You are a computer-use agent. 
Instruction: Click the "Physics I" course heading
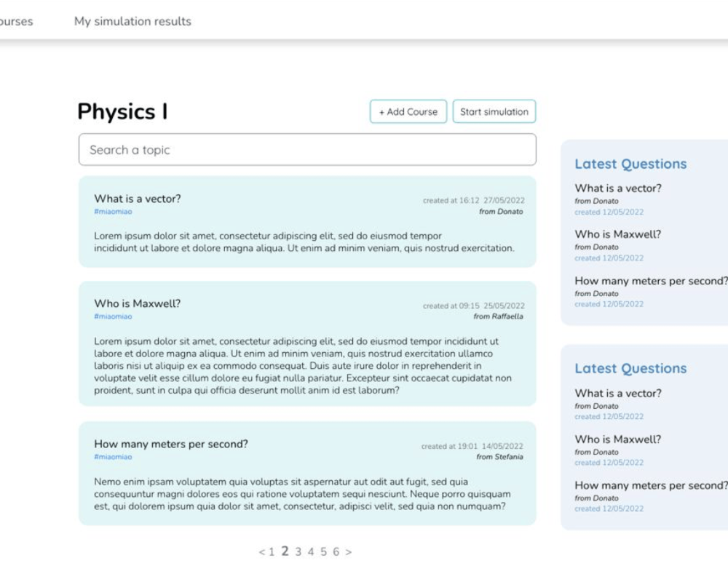[x=122, y=111]
